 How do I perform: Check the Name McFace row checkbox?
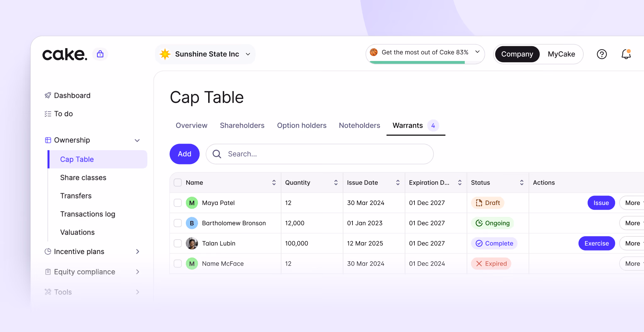(x=178, y=263)
